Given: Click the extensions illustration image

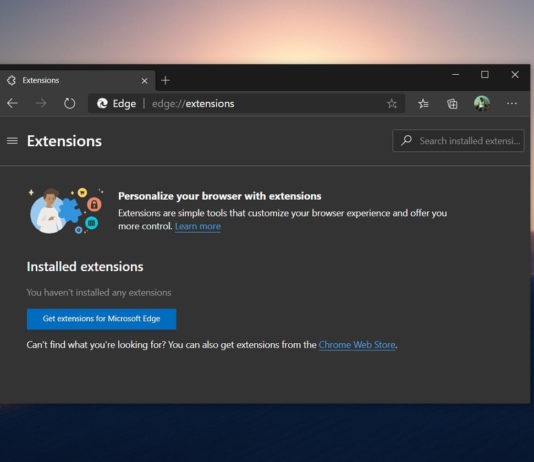Looking at the screenshot, I should click(66, 211).
